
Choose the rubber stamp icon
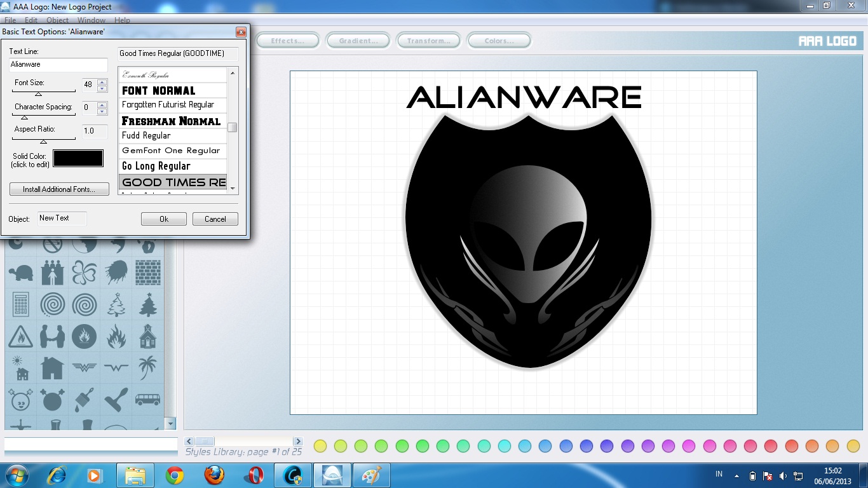(116, 400)
